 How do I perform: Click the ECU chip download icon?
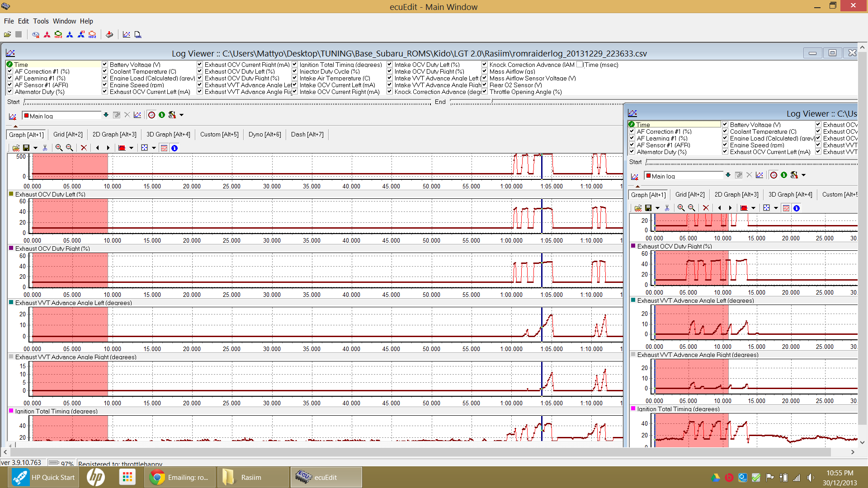click(109, 34)
